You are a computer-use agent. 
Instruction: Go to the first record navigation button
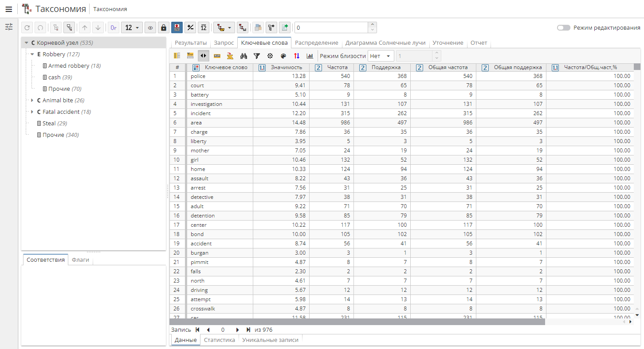coord(197,330)
